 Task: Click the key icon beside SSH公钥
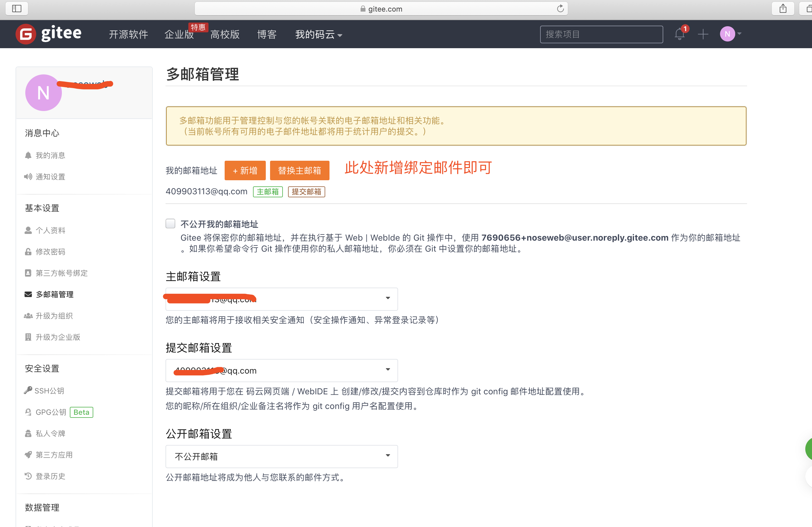tap(28, 390)
